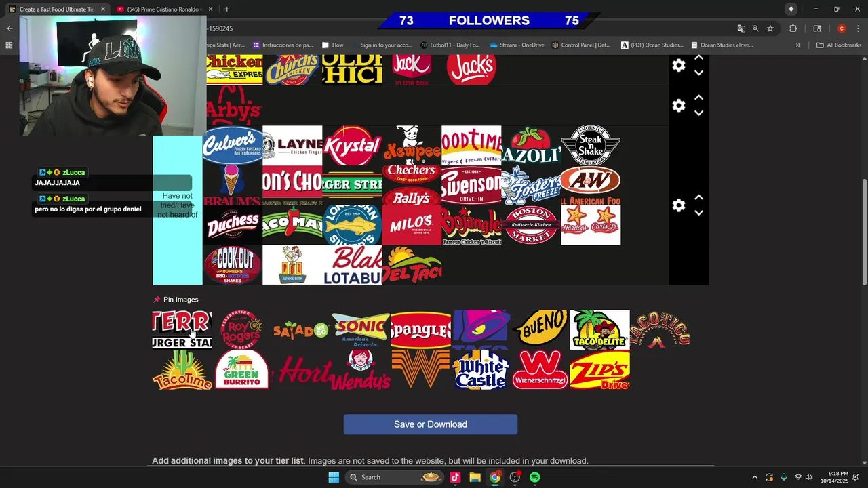Select the Roy Rogers logo
This screenshot has height=488, width=868.
coord(242,329)
